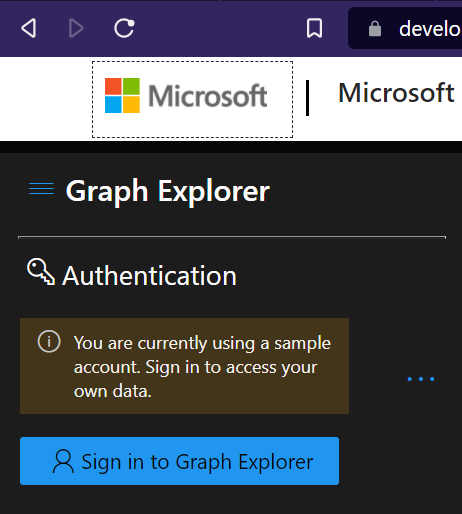The width and height of the screenshot is (462, 514).
Task: Focus the address bar showing develo
Action: click(405, 28)
